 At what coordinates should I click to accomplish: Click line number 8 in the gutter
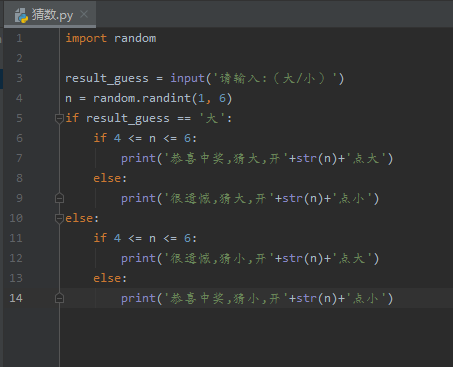point(19,178)
